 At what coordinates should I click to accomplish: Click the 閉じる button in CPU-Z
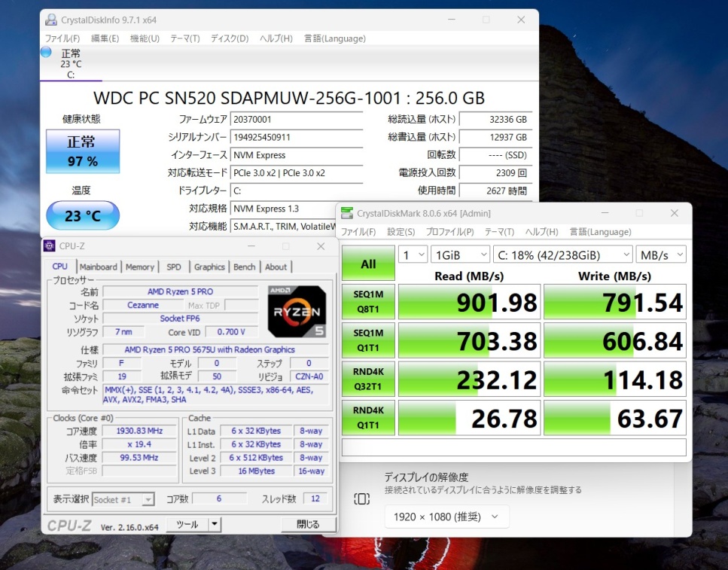(x=308, y=525)
